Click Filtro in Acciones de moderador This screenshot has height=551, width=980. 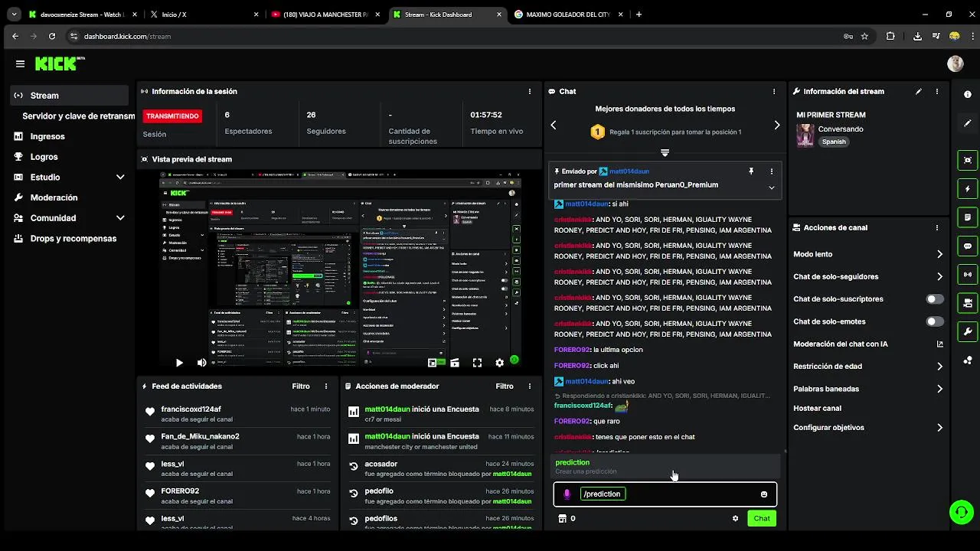tap(505, 386)
